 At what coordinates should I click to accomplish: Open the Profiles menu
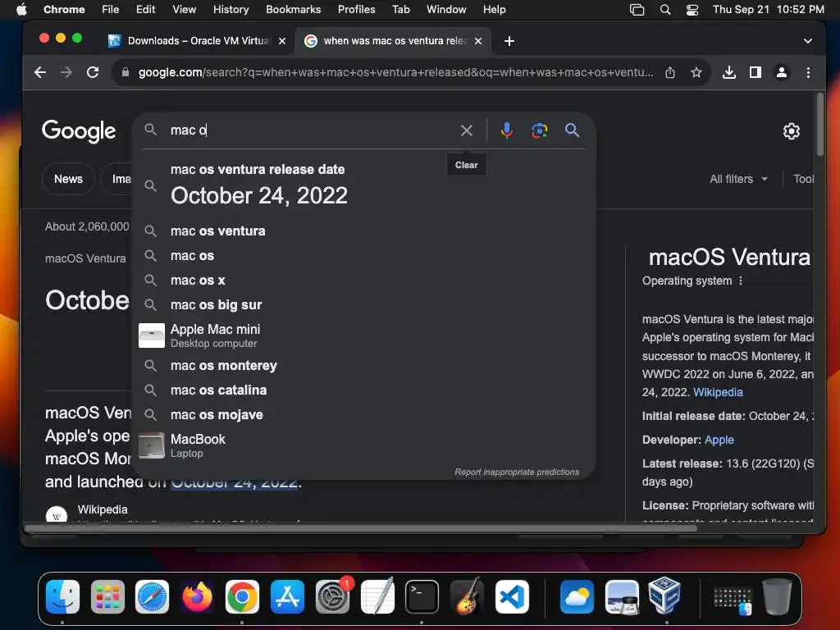click(x=356, y=9)
